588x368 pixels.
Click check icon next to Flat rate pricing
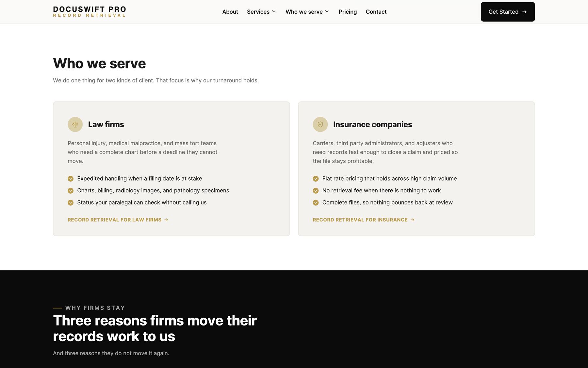click(316, 179)
